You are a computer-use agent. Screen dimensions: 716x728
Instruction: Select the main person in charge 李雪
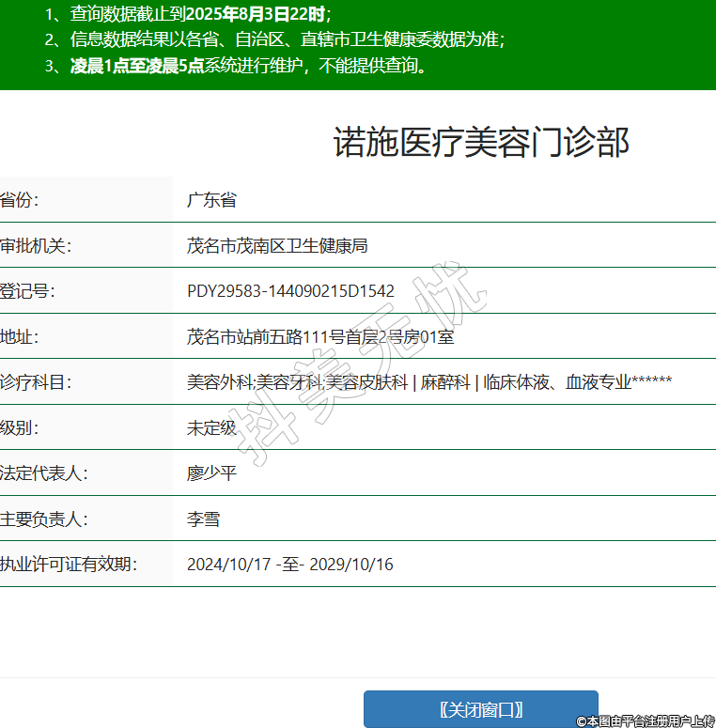204,519
